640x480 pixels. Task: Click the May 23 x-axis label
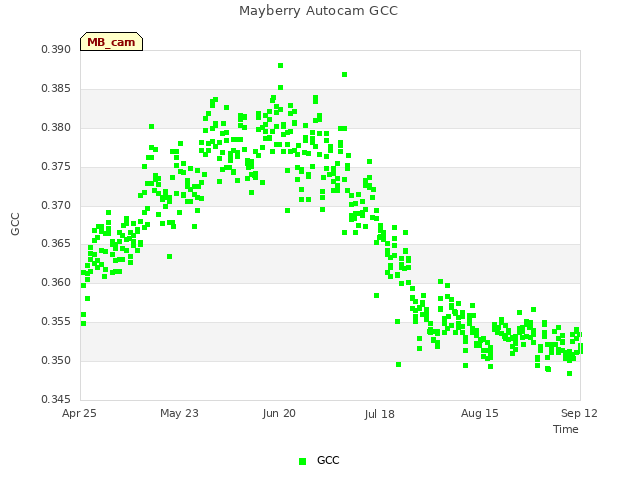pos(179,413)
